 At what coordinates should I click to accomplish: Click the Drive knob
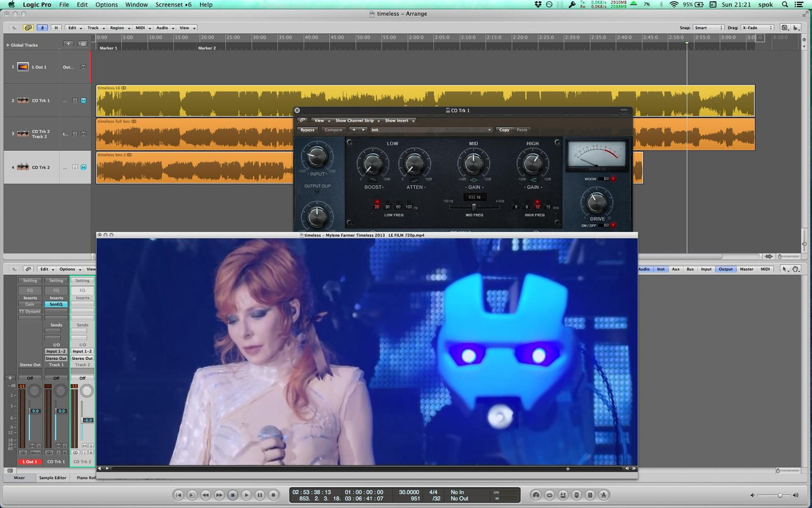pos(596,203)
